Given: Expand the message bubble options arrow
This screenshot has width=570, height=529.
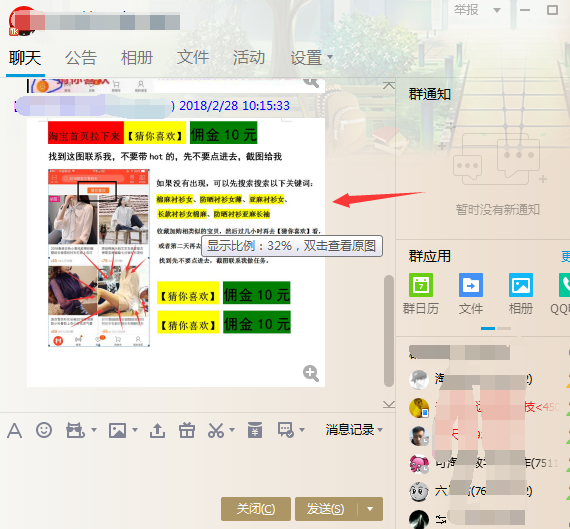Looking at the screenshot, I should [302, 430].
